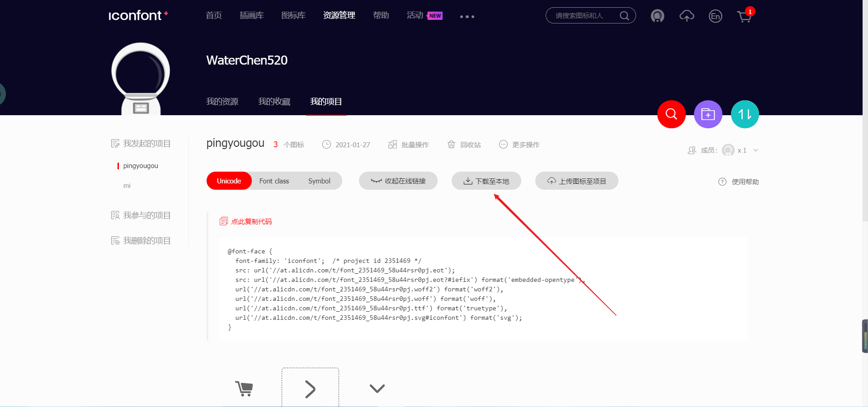The height and width of the screenshot is (407, 868).
Task: Collapse online link with 收起在线链接
Action: [x=398, y=181]
